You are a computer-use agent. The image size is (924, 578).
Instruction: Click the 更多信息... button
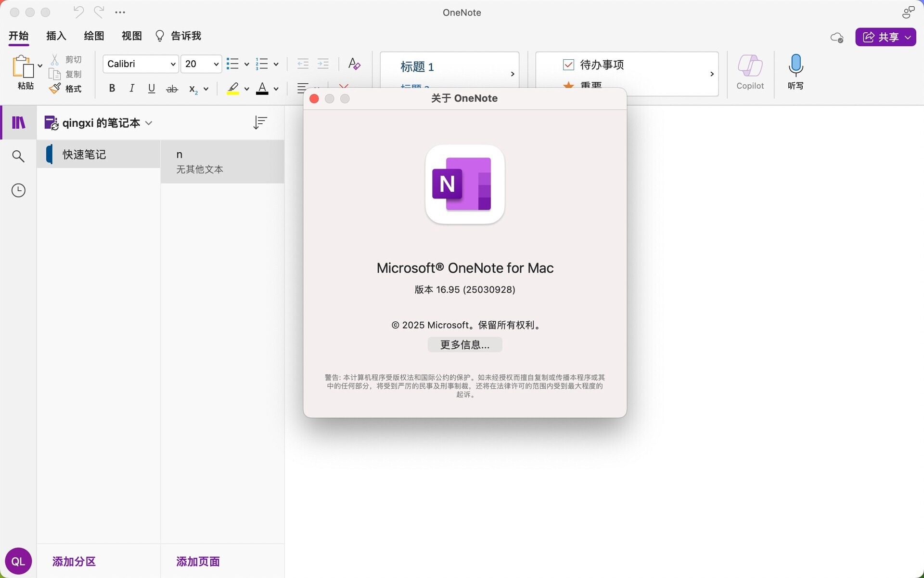tap(465, 344)
